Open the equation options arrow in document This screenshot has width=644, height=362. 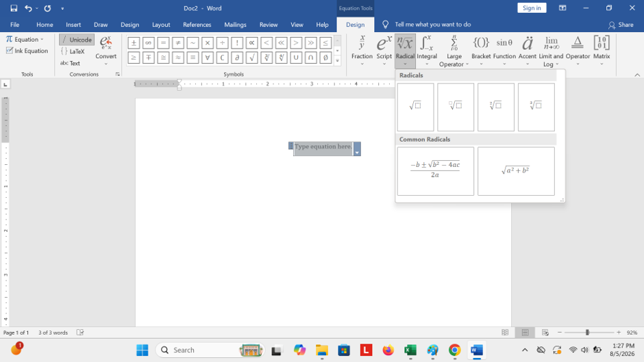357,149
